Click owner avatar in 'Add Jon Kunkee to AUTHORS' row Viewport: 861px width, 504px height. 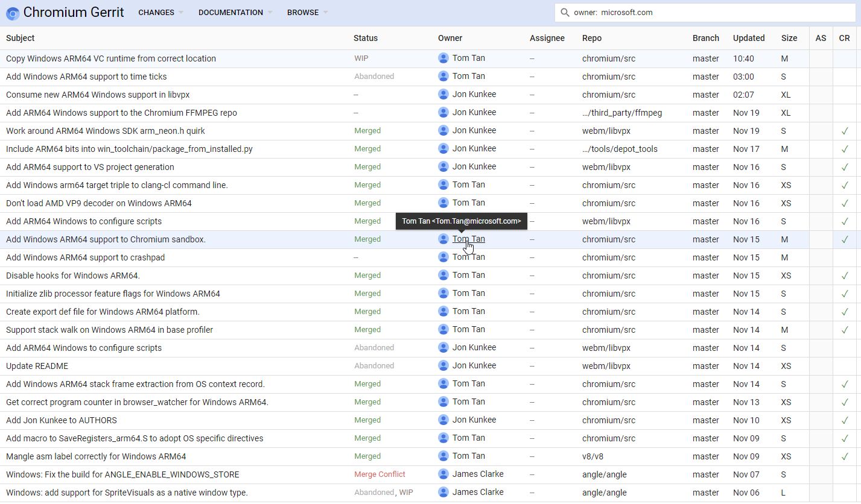click(443, 420)
